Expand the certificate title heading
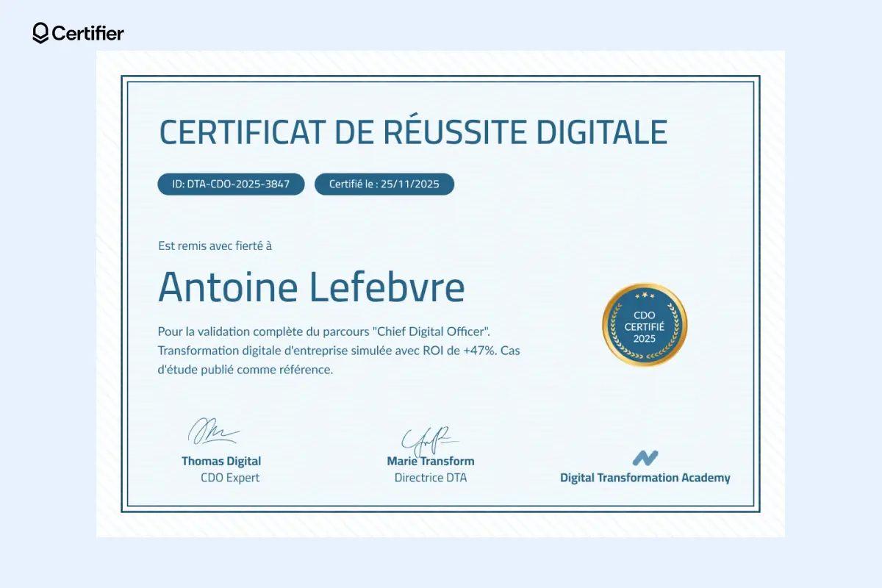 413,131
